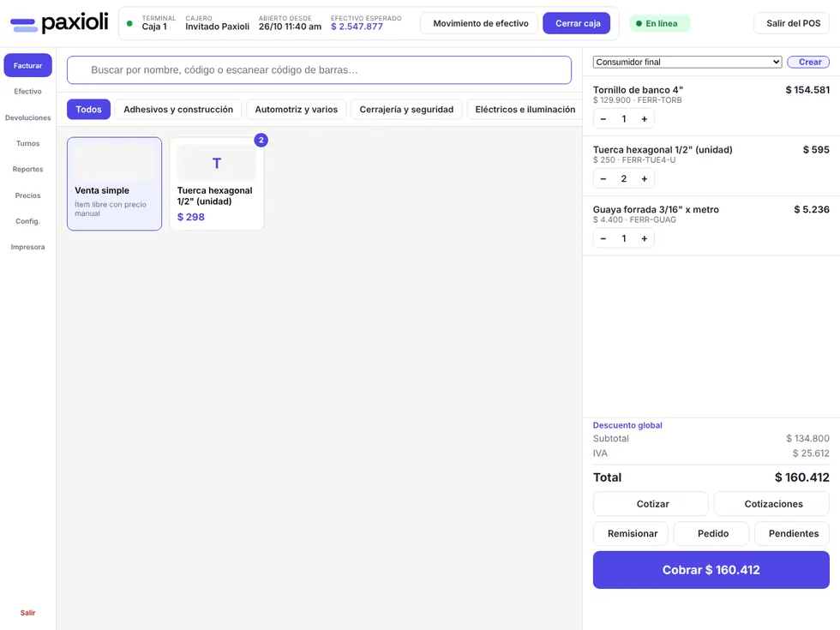The width and height of the screenshot is (840, 630).
Task: Click the Salir del POS button
Action: pyautogui.click(x=793, y=24)
